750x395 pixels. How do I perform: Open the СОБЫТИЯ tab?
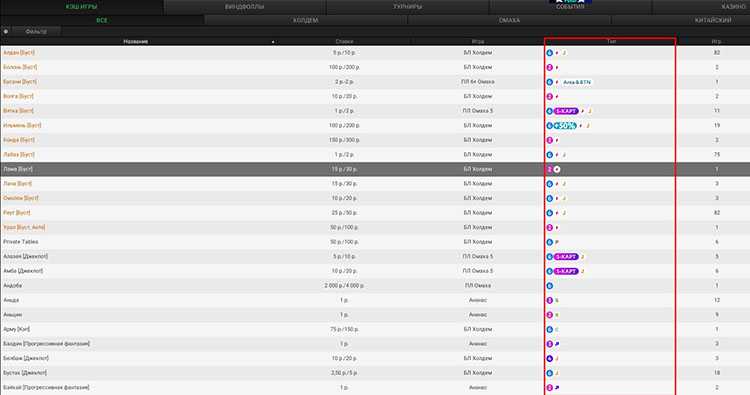[570, 7]
